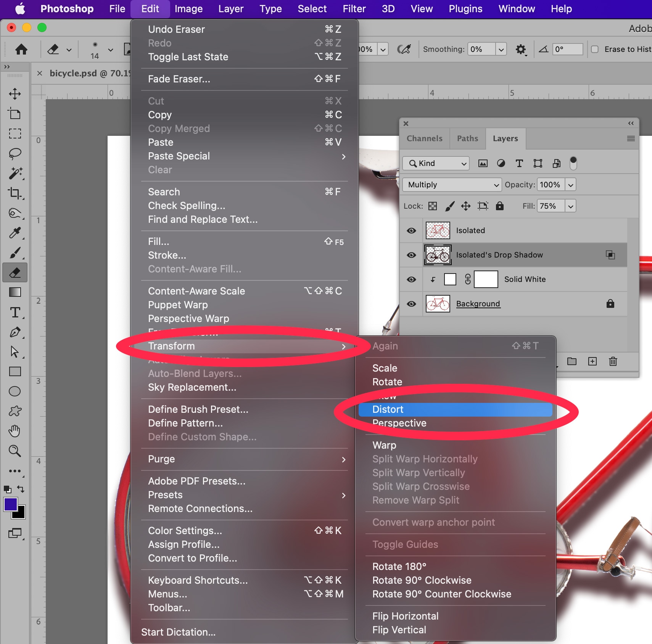Viewport: 652px width, 644px height.
Task: Open the Multiply blend mode dropdown
Action: [x=452, y=185]
